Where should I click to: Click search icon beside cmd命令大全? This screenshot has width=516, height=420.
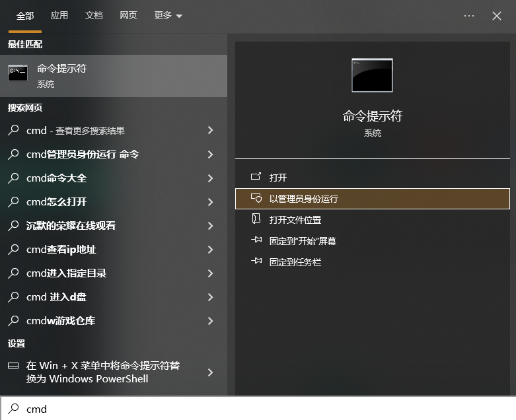click(13, 178)
